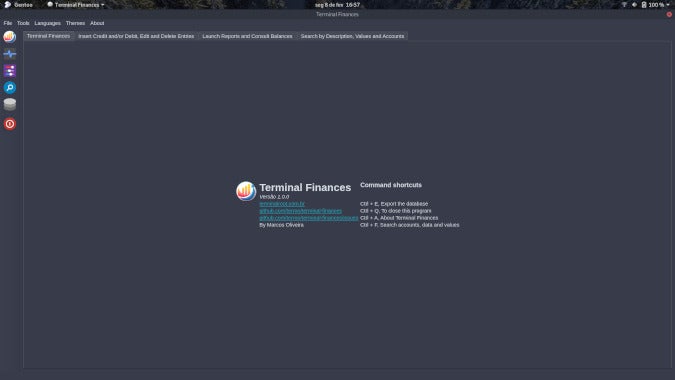Close the Terminal Finances window with red button
This screenshot has width=675, height=380.
[x=669, y=14]
